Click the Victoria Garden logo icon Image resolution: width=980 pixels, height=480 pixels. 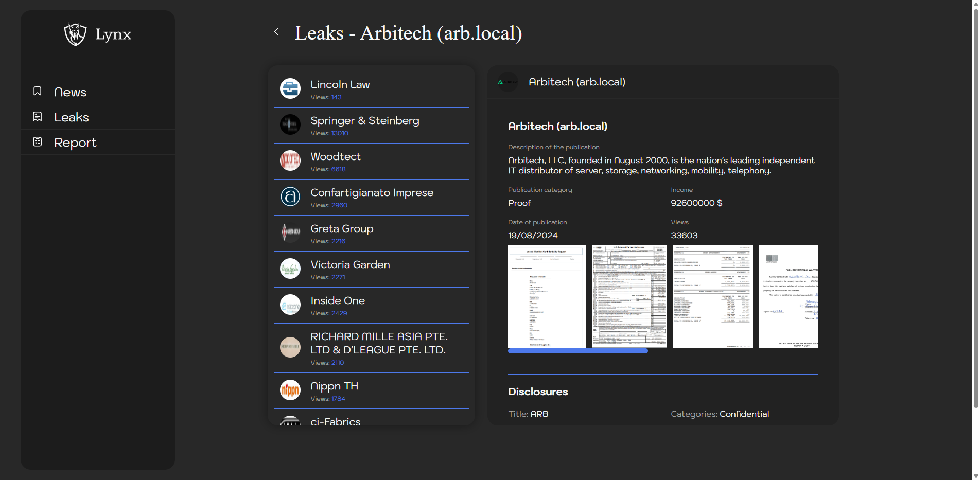click(290, 269)
